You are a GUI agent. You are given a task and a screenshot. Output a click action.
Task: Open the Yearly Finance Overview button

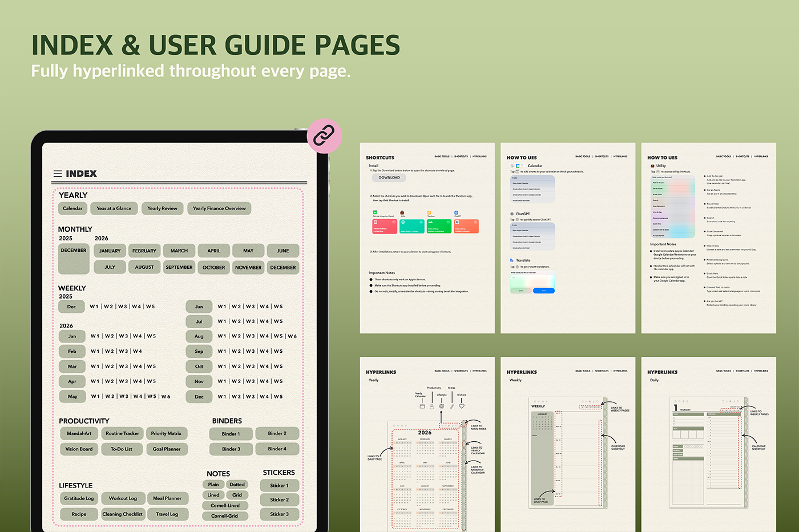point(219,208)
